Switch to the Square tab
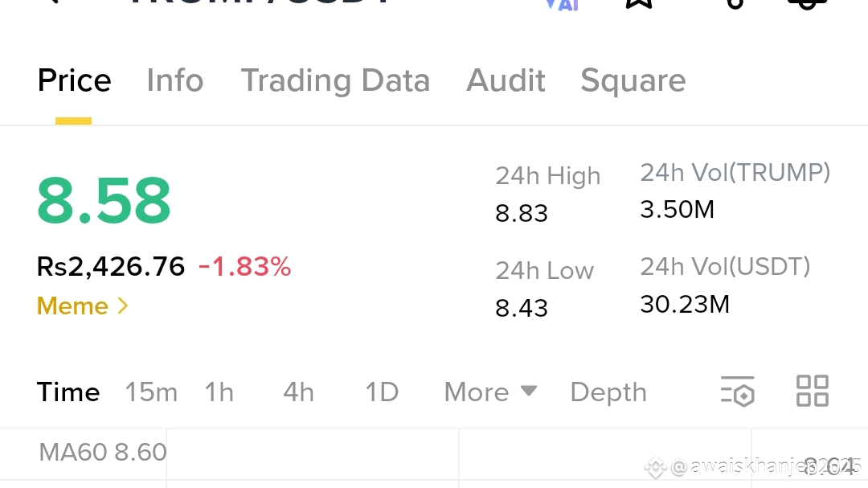 tap(633, 81)
